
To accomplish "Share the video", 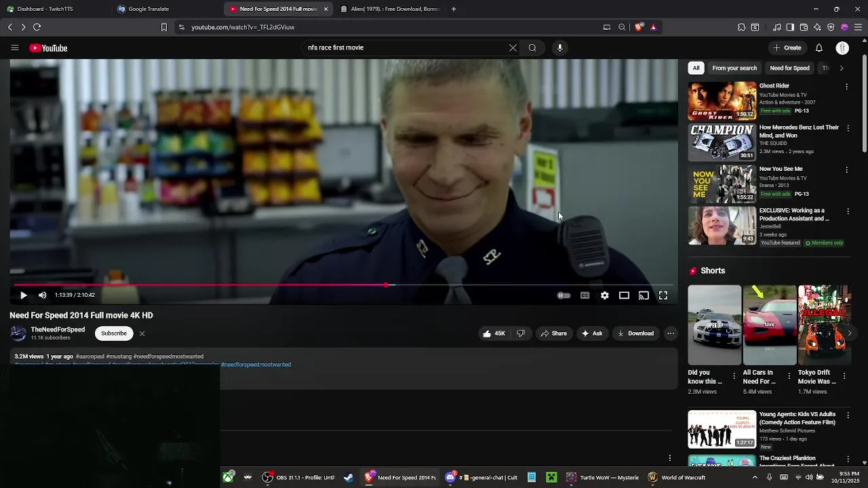I will coord(553,333).
